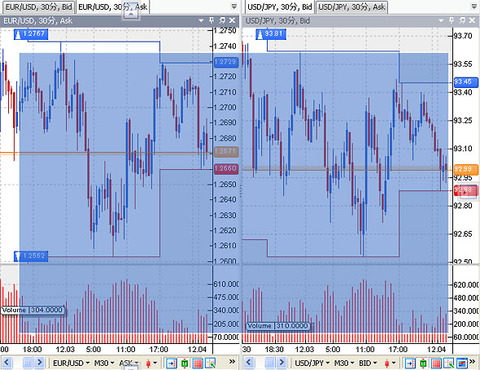Open the EUR/USD instrument dropdown
Viewport: 480px width, 370px height.
point(71,363)
